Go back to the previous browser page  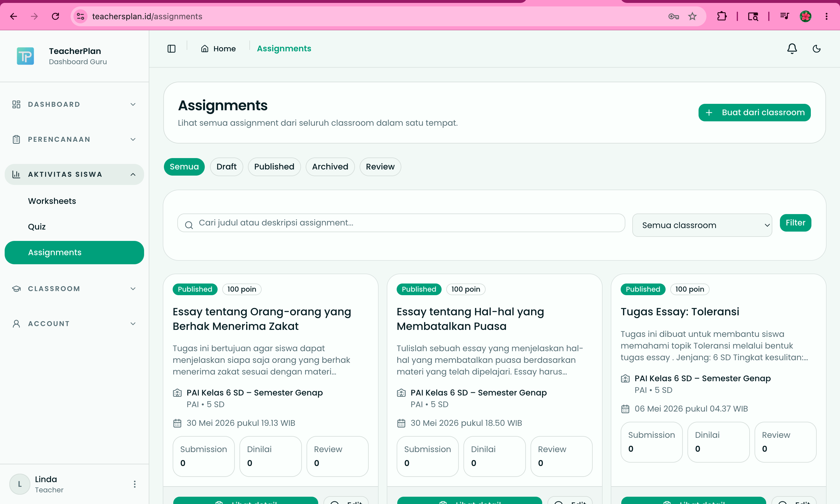(14, 16)
